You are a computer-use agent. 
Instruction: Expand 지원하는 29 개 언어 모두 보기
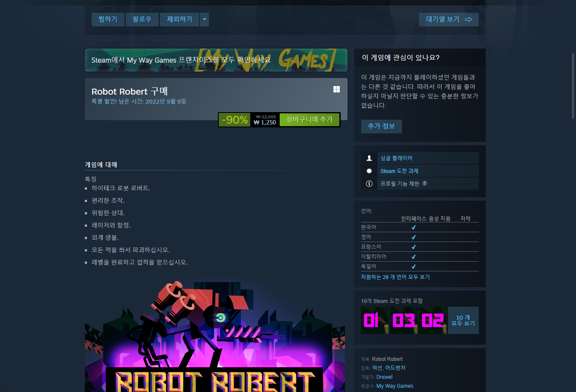[x=395, y=277]
